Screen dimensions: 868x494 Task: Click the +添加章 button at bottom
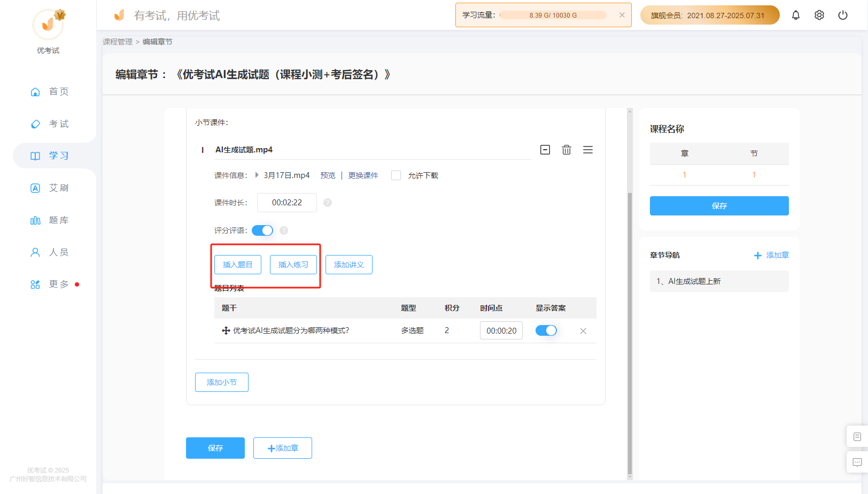[283, 448]
